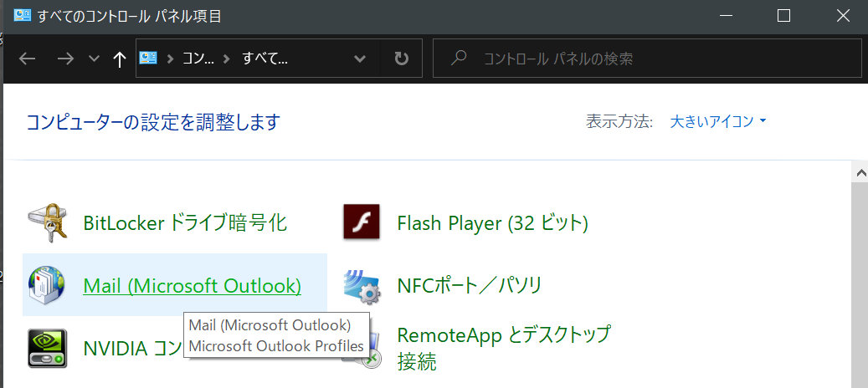Click the search magnifier icon
This screenshot has width=868, height=388.
tap(459, 58)
